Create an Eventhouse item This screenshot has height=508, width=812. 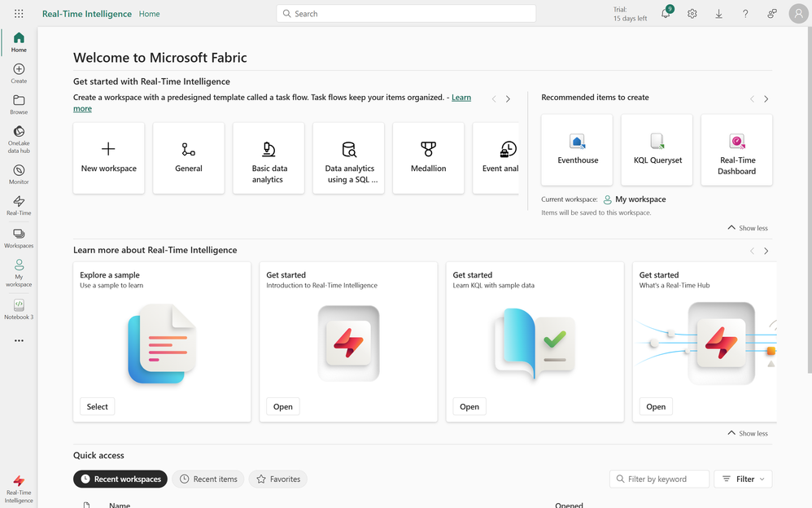click(x=577, y=150)
